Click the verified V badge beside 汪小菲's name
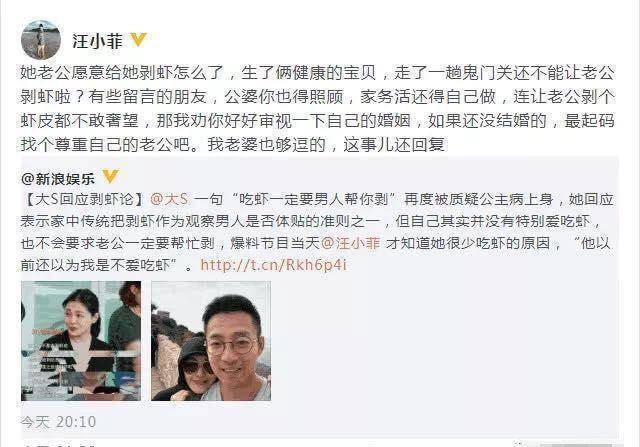640x447 pixels. click(138, 40)
